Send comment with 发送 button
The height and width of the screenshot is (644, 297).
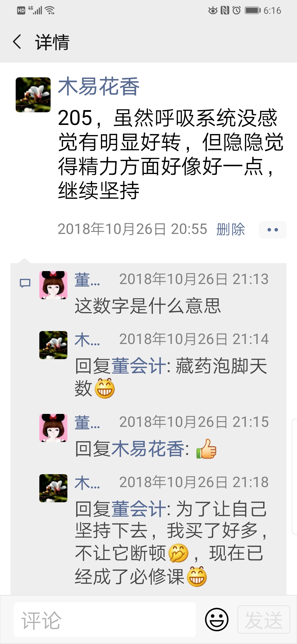coord(264,620)
